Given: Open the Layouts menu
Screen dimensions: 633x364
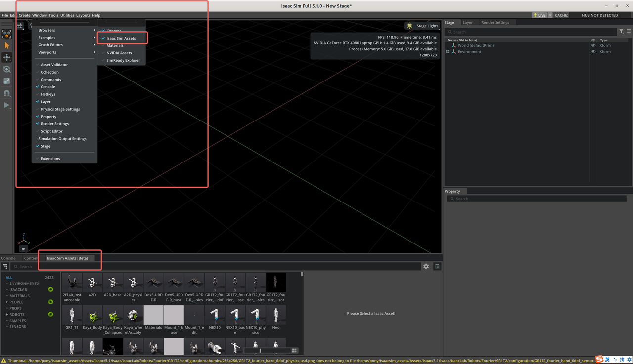Looking at the screenshot, I should pos(83,15).
